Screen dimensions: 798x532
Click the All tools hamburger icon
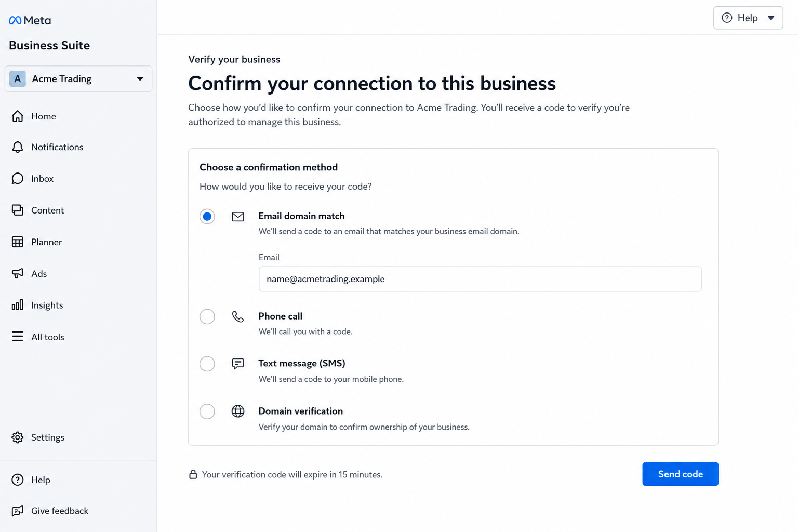tap(18, 337)
